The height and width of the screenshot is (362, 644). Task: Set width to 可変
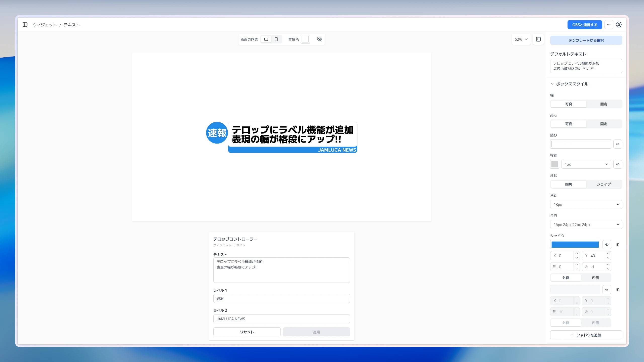click(569, 104)
